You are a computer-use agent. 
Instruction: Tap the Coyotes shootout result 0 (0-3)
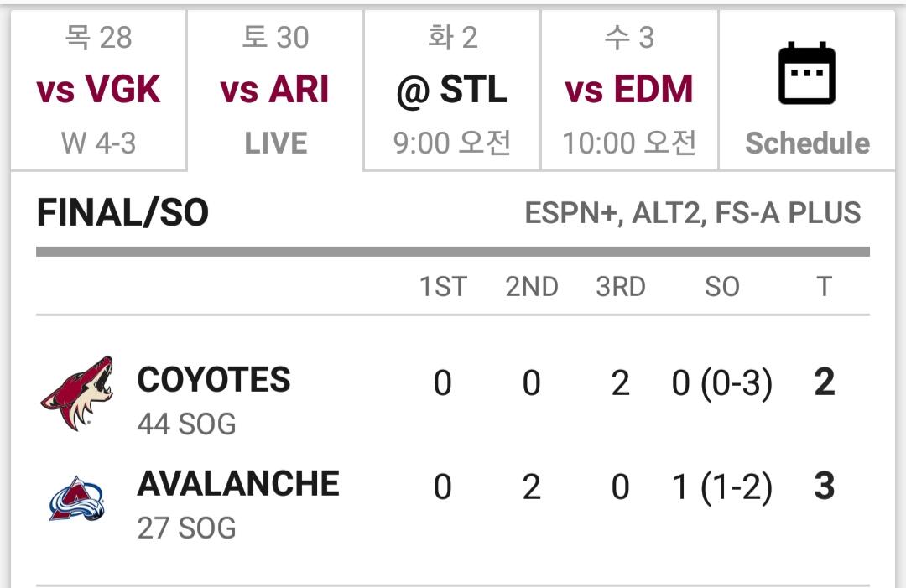pos(721,383)
